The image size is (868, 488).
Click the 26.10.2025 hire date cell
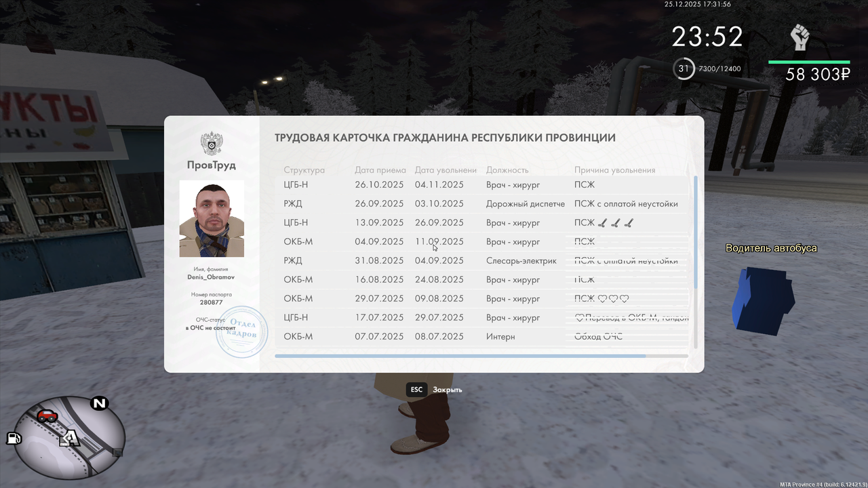tap(379, 184)
